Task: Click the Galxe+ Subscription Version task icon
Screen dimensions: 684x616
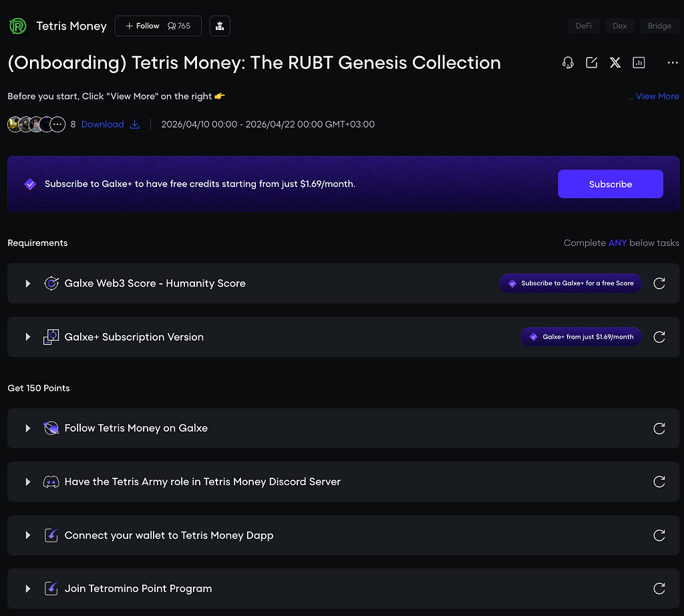Action: tap(51, 337)
